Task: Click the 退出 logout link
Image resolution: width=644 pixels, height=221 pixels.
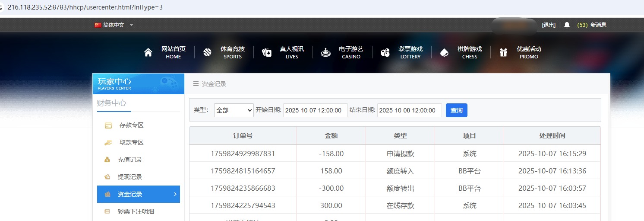Action: pyautogui.click(x=549, y=25)
